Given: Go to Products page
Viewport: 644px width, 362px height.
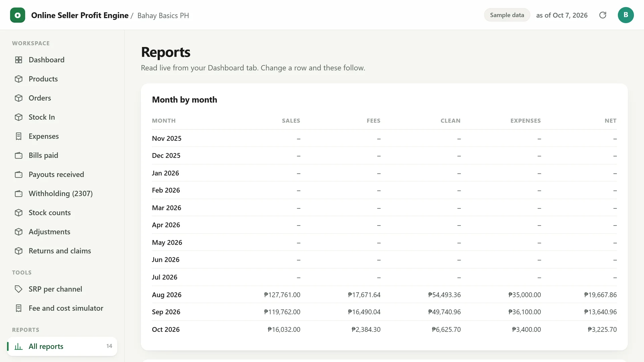Looking at the screenshot, I should 62,79.
